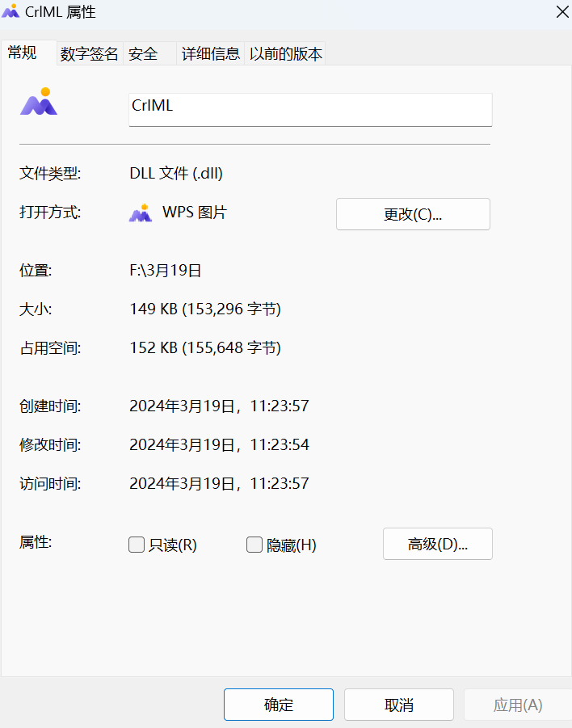Toggle the 只读(R) checkbox
Screen dimensions: 572x728
point(136,544)
